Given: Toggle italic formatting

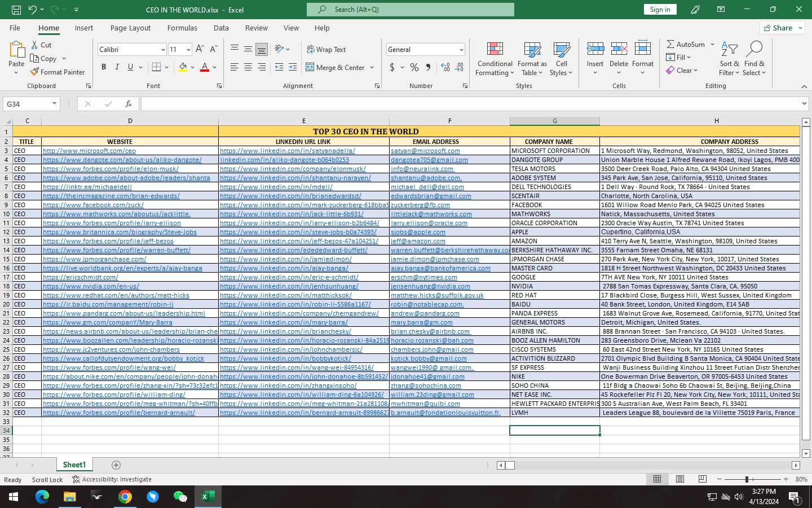Looking at the screenshot, I should pos(117,67).
